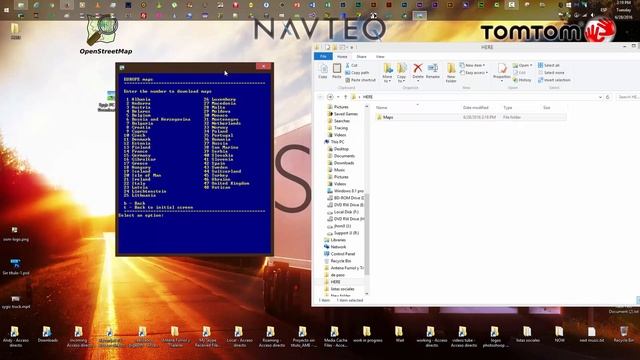
Task: Switch to the Home ribbon tab
Action: (342, 56)
